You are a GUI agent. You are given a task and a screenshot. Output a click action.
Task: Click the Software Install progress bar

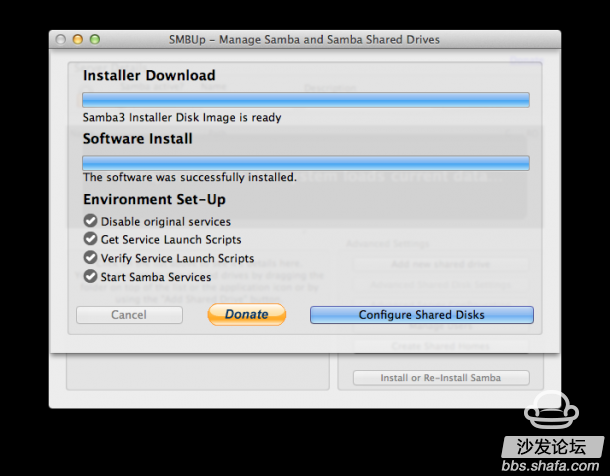306,163
